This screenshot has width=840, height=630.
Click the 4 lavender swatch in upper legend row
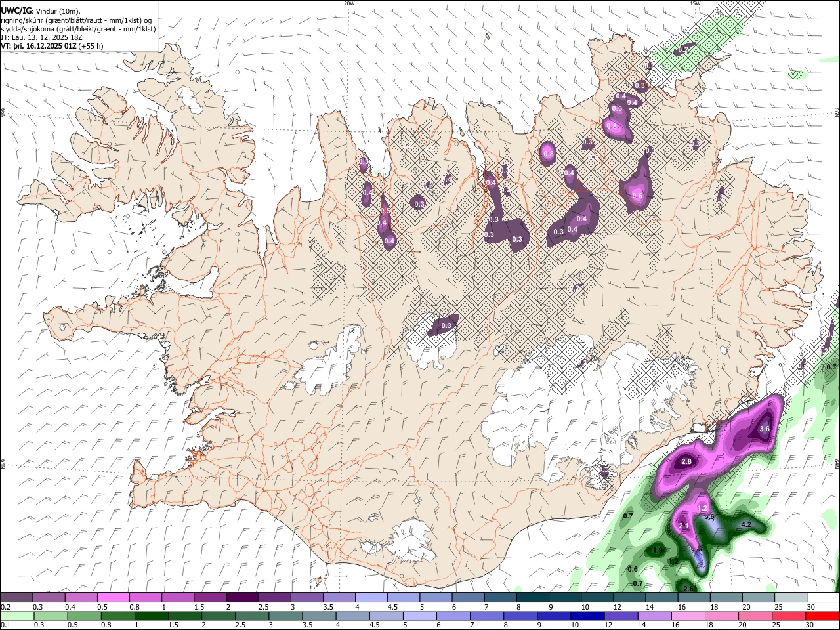(x=371, y=597)
